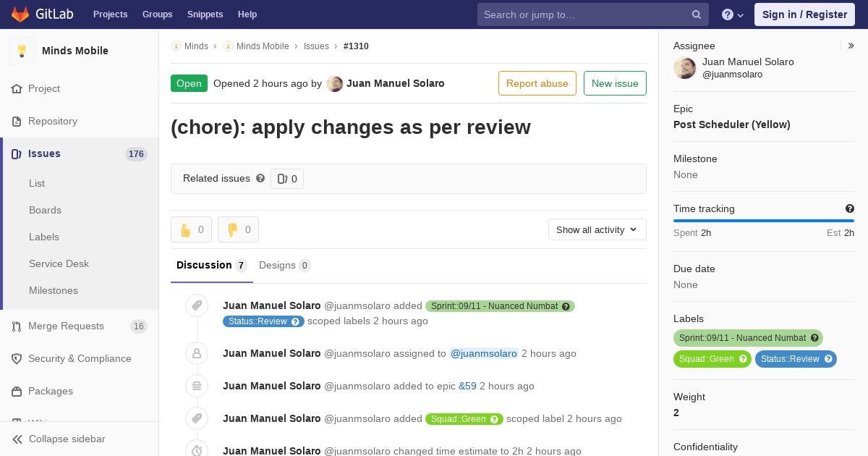Click the search magnifier icon
This screenshot has height=456, width=868.
pyautogui.click(x=697, y=14)
